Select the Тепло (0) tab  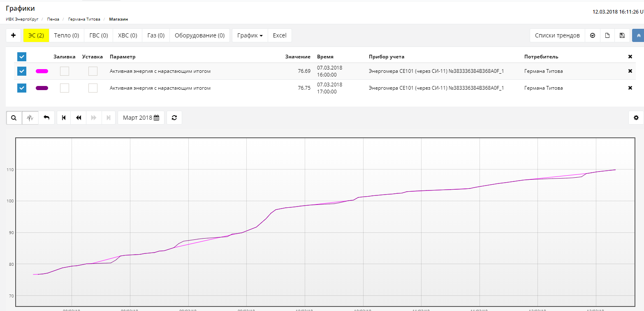point(67,35)
